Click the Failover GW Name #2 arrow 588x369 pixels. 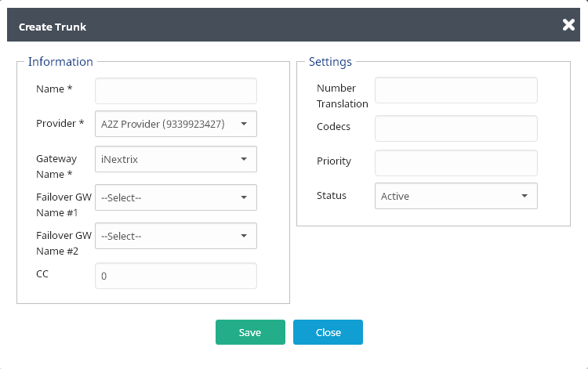(x=244, y=236)
